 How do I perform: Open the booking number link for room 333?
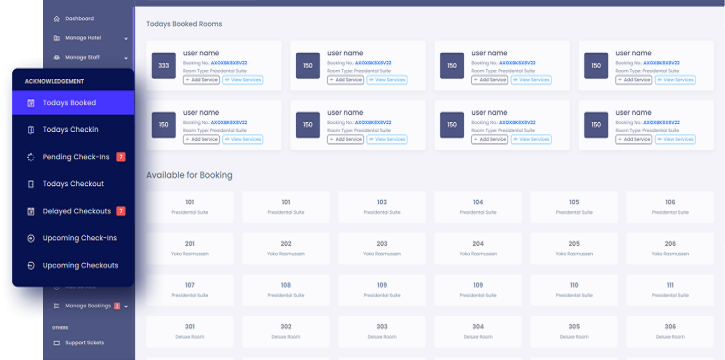pos(229,63)
